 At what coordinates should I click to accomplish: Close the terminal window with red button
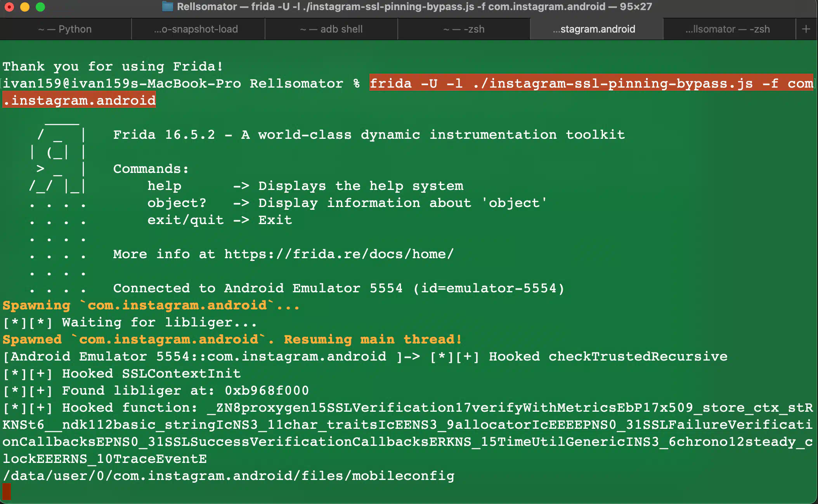click(9, 7)
